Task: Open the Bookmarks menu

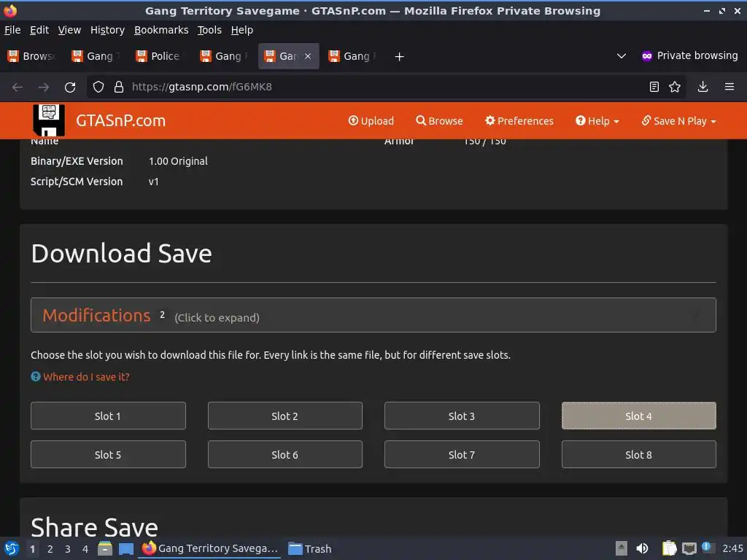Action: 161,30
